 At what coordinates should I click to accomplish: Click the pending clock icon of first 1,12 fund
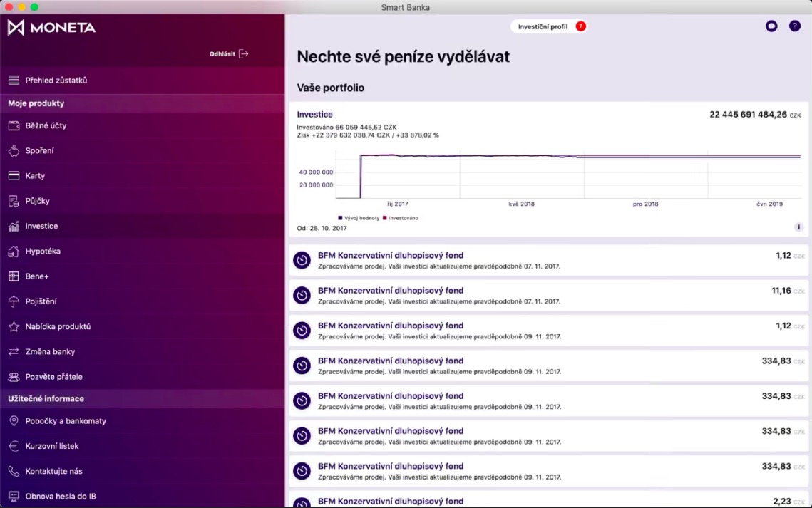[302, 259]
